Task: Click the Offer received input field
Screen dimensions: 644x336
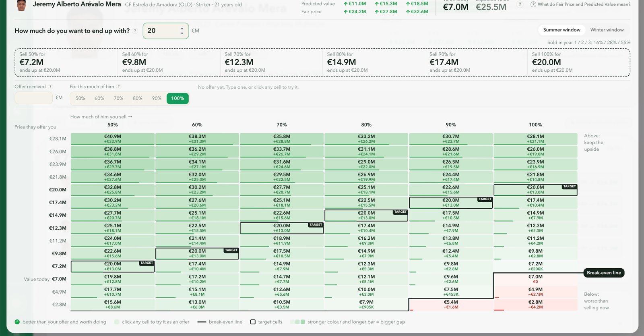Action: 34,98
